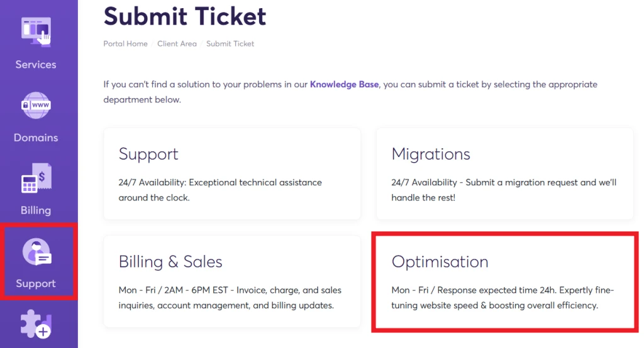
Task: Open the Services sidebar icon
Action: click(x=36, y=32)
